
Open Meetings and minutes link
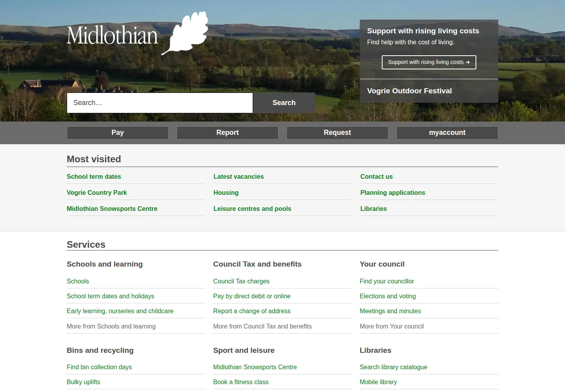coord(390,311)
